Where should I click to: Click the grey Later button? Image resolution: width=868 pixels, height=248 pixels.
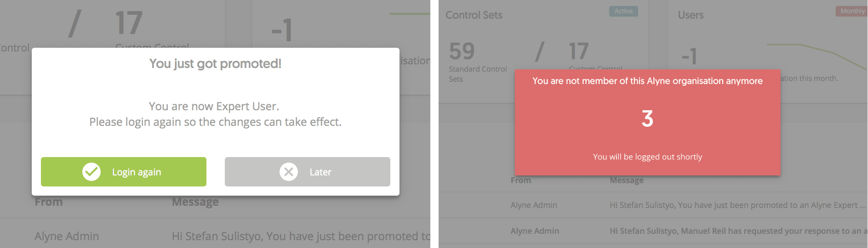pos(308,172)
